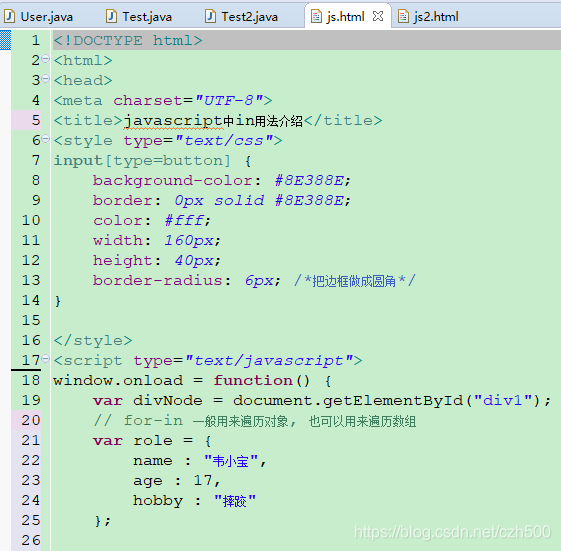Click line number 20 in the gutter
Viewport: 561px width, 551px height.
31,420
